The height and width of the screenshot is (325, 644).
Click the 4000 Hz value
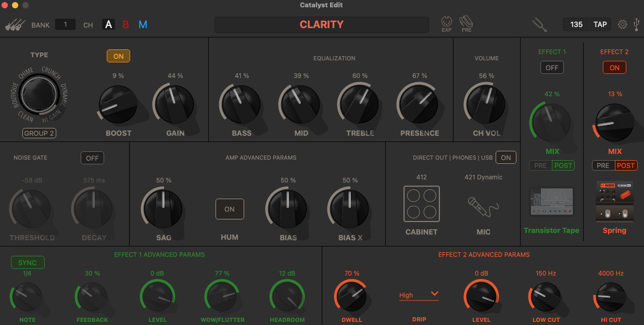pyautogui.click(x=611, y=273)
